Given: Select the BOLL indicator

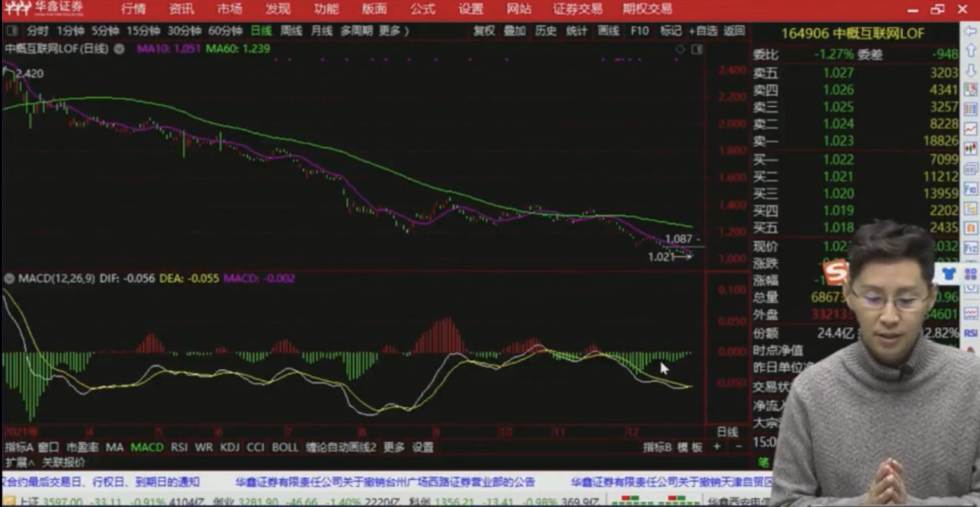Looking at the screenshot, I should pyautogui.click(x=285, y=447).
